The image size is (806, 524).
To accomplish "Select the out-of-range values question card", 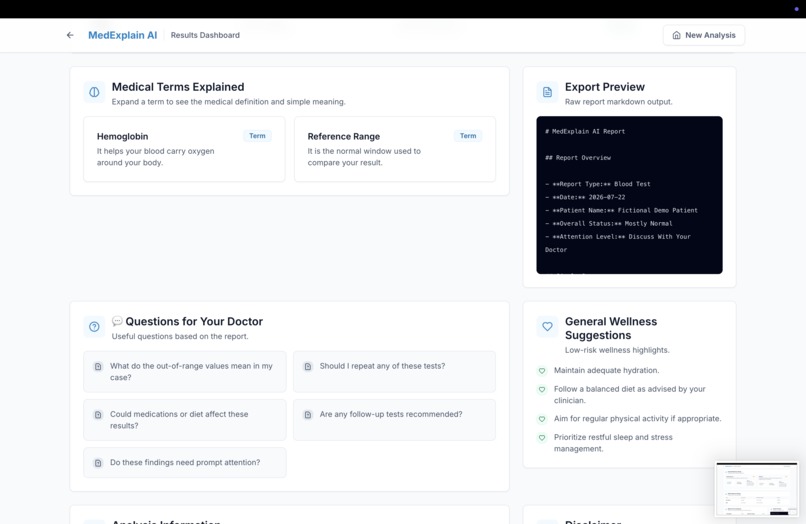I will pos(185,372).
